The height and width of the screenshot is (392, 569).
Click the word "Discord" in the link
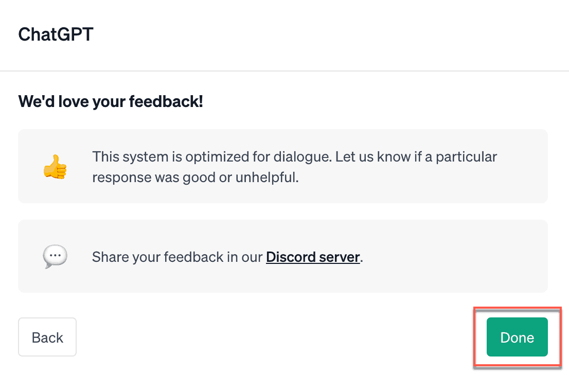pos(291,257)
